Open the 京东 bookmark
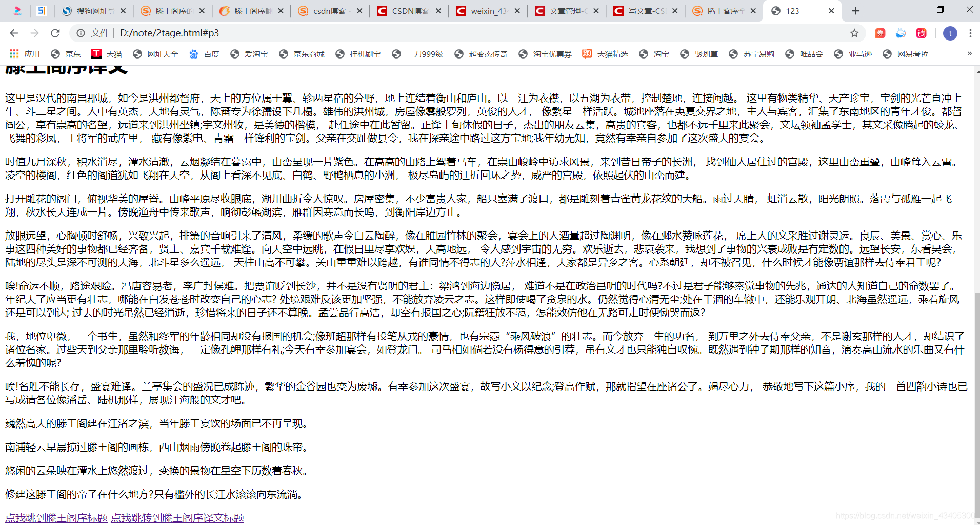The width and height of the screenshot is (980, 525). point(66,54)
